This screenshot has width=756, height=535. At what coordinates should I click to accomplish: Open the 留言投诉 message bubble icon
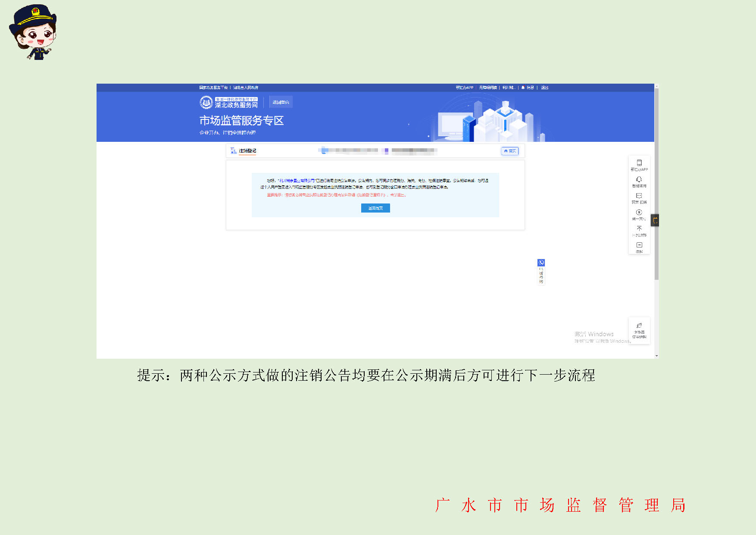point(639,196)
